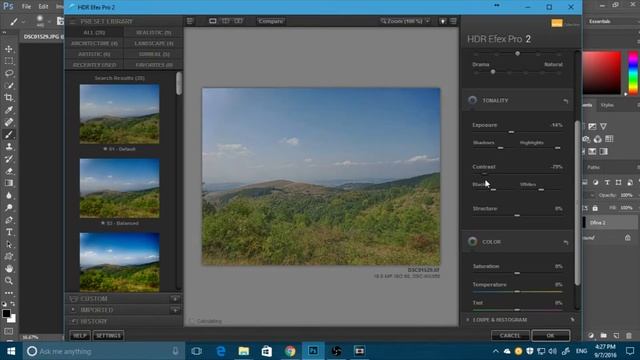
Task: Select the Rectangular Marquee tool
Action: 9,61
